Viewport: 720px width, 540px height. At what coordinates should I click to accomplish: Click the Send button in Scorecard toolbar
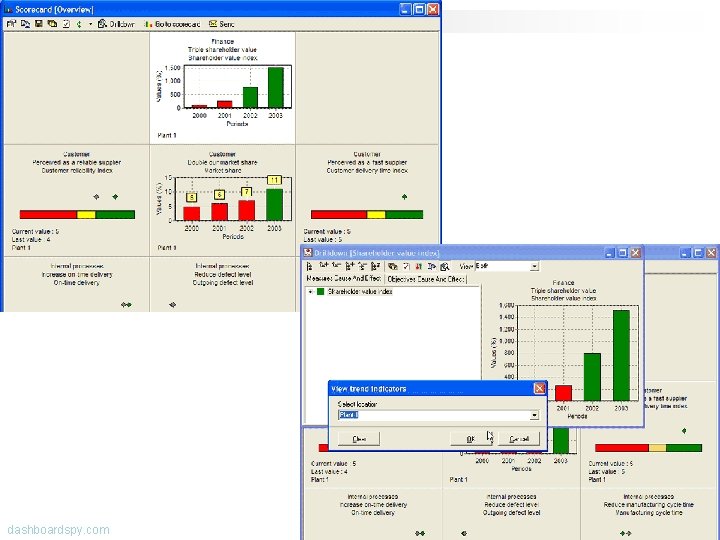222,24
